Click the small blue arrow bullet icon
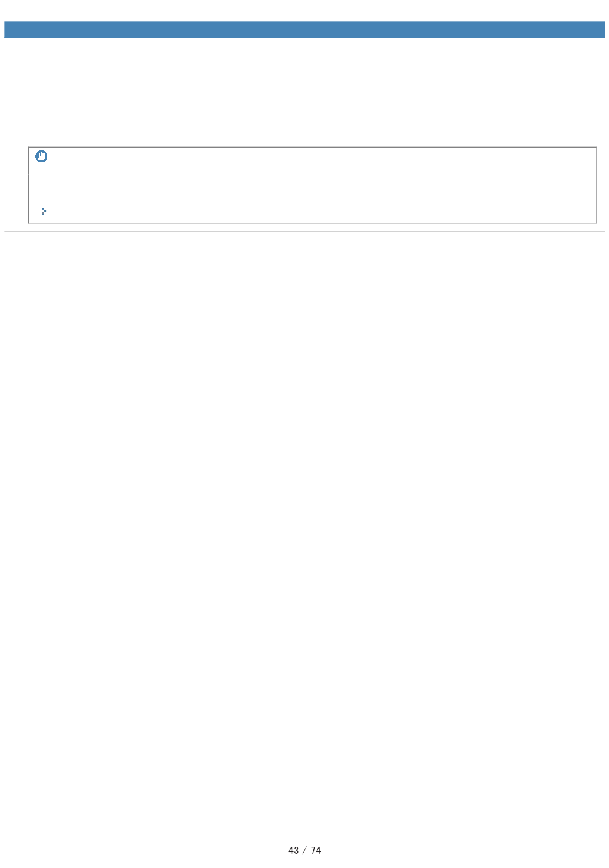This screenshot has width=609, height=868. 44,211
